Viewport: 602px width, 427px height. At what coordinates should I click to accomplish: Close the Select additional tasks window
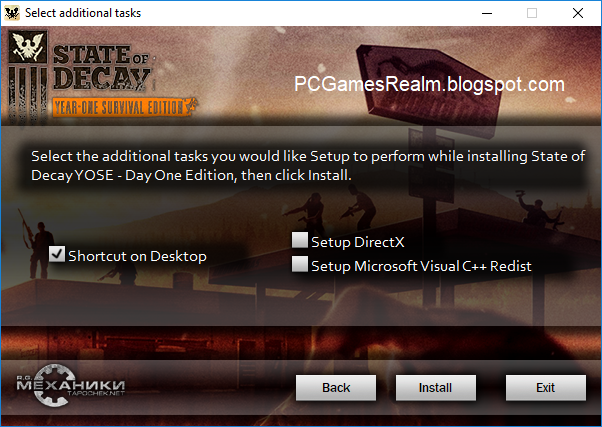pos(578,13)
